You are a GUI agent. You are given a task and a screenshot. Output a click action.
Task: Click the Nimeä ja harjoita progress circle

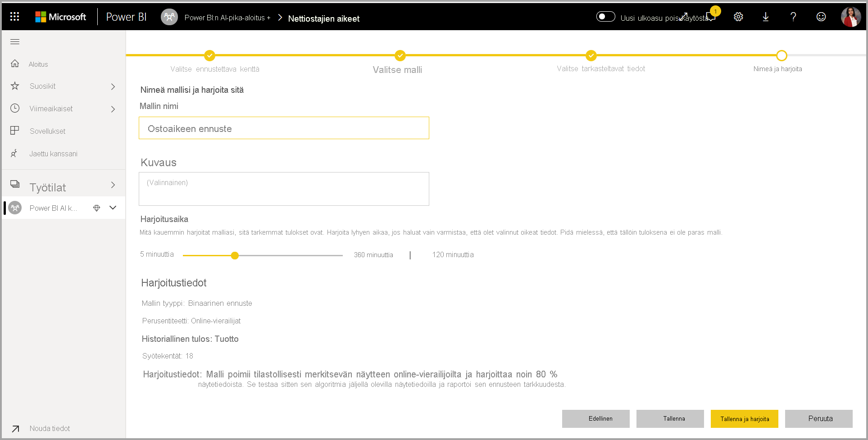click(x=782, y=55)
